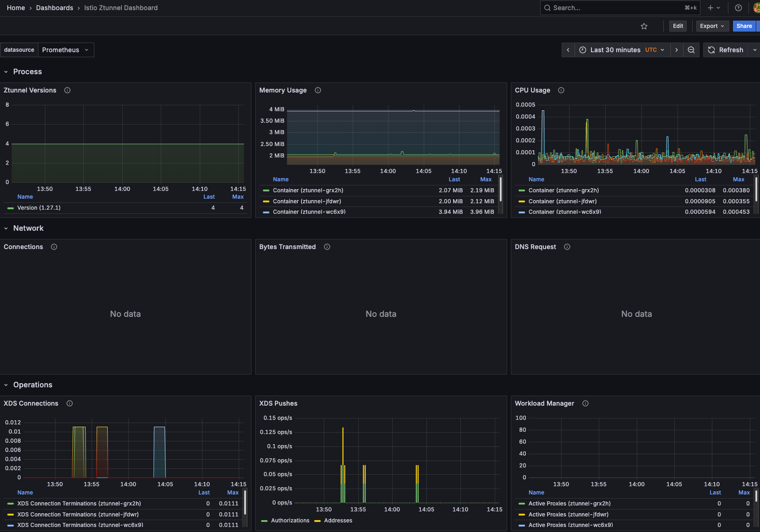This screenshot has height=532, width=760.
Task: Click info icon beside Ztunnel Versions title
Action: tap(67, 90)
